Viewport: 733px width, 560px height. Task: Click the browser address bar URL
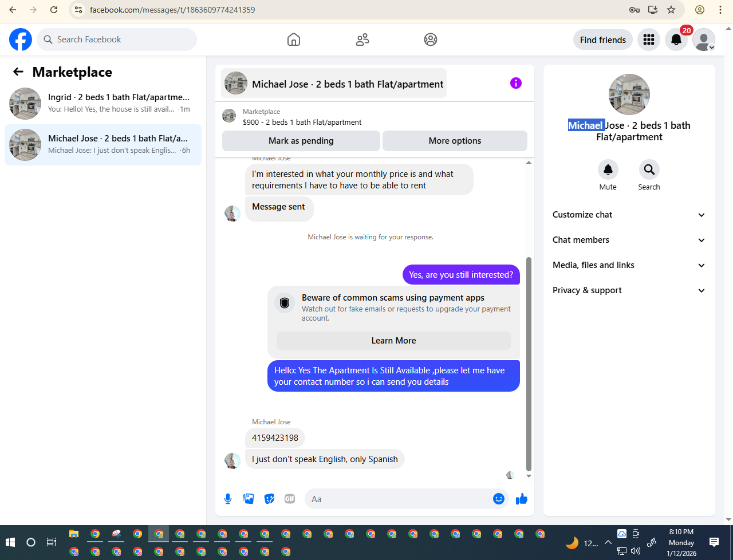pos(172,10)
